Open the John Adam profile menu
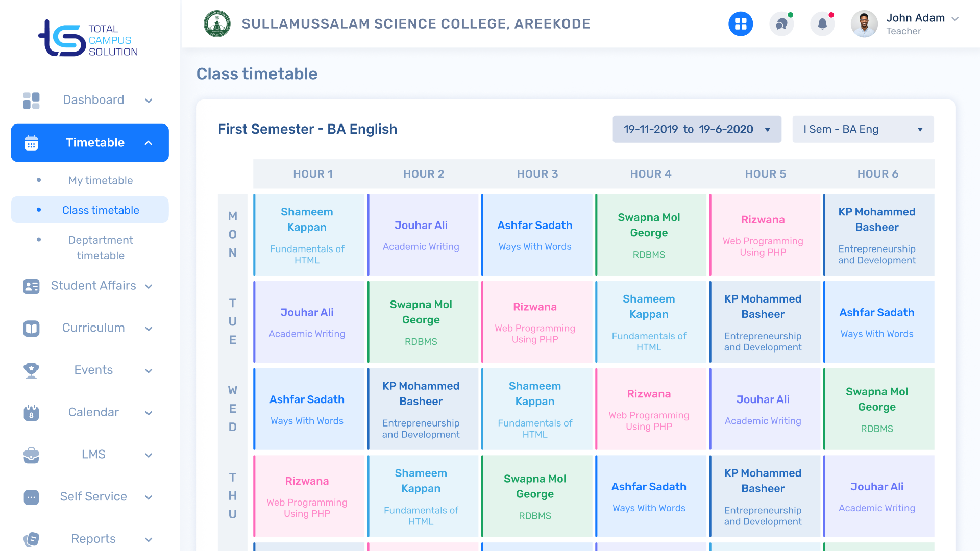 coord(955,19)
